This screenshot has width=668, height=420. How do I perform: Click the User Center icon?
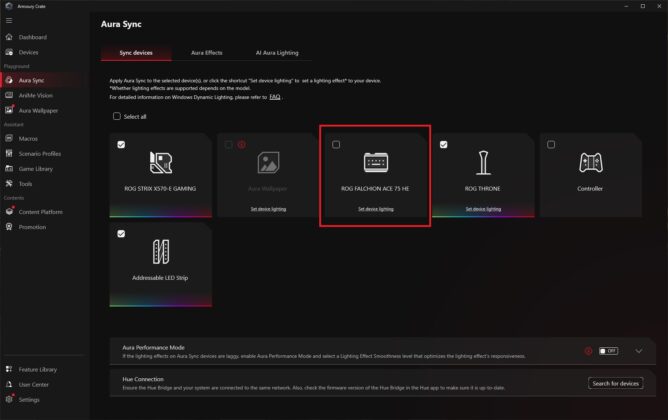click(x=9, y=384)
